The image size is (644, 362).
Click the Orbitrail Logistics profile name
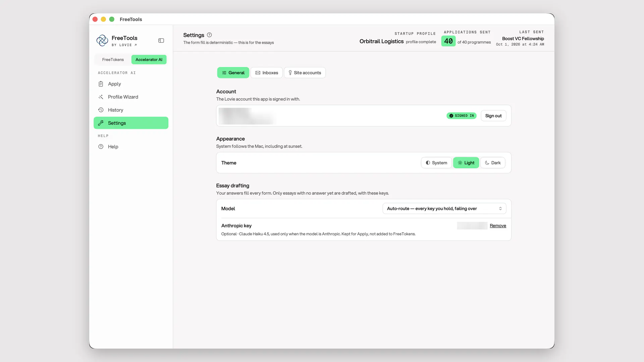click(381, 41)
